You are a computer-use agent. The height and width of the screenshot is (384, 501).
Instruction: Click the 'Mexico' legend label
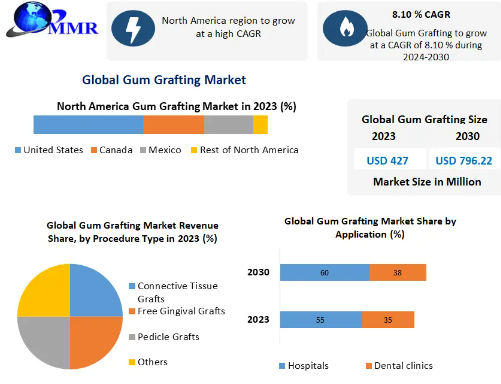click(x=165, y=150)
